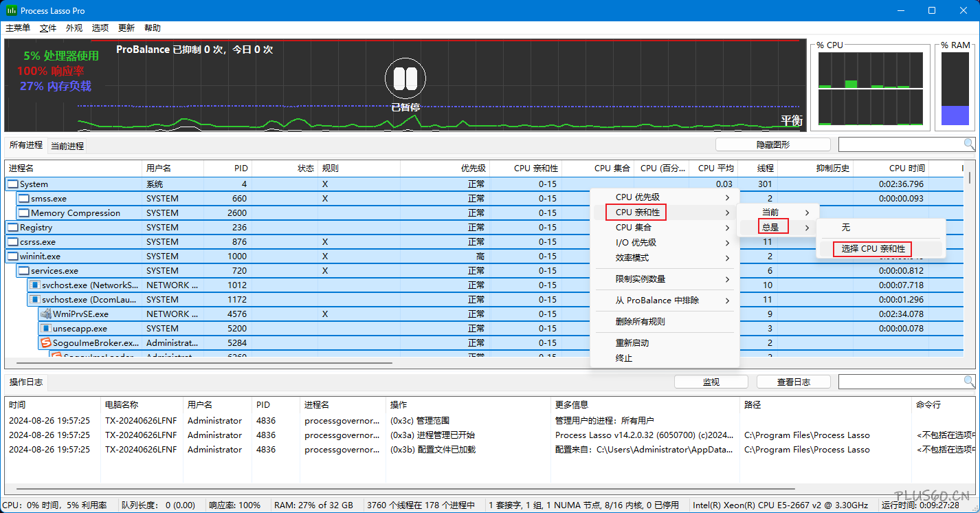
Task: Click the 隐藏图形 button
Action: [772, 145]
